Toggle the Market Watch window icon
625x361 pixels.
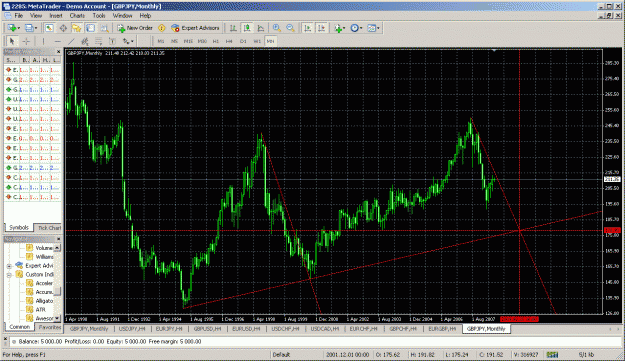[49, 28]
